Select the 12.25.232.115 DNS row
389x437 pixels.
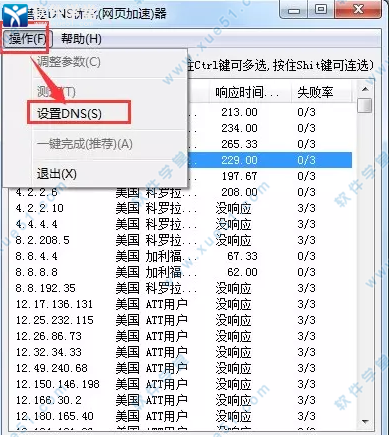point(180,320)
